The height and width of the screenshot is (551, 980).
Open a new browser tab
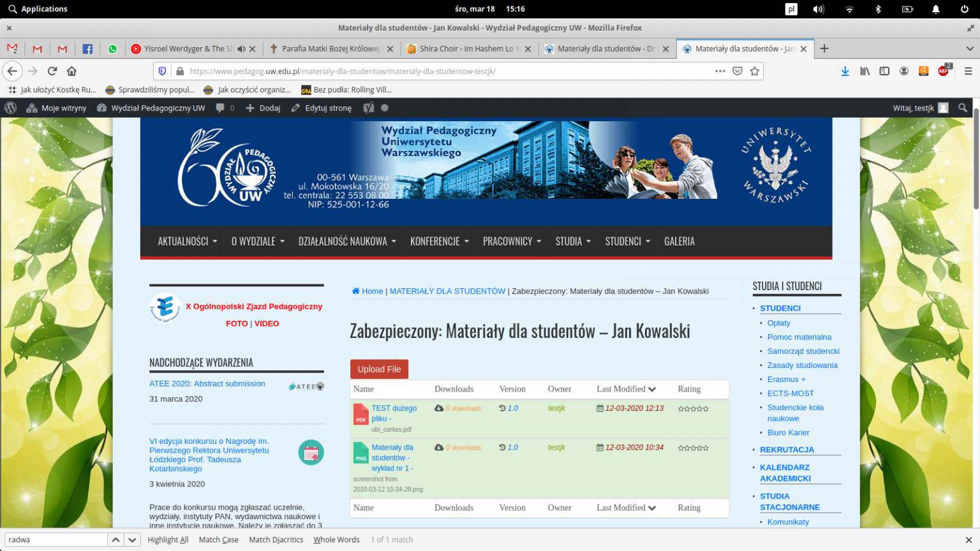coord(824,48)
